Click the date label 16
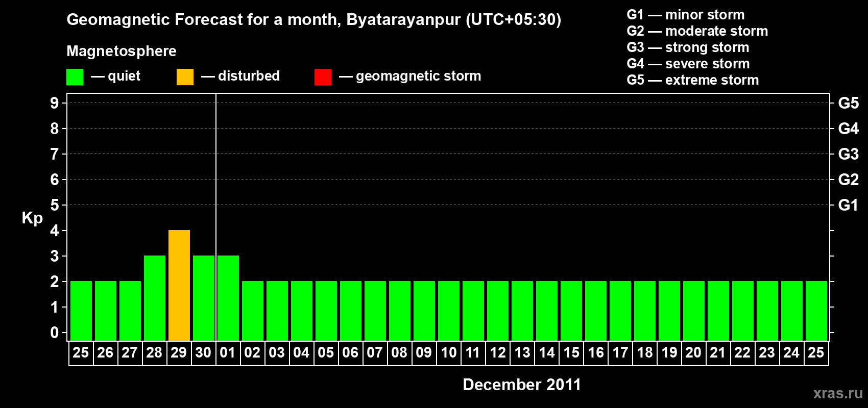This screenshot has width=868, height=408. [595, 353]
